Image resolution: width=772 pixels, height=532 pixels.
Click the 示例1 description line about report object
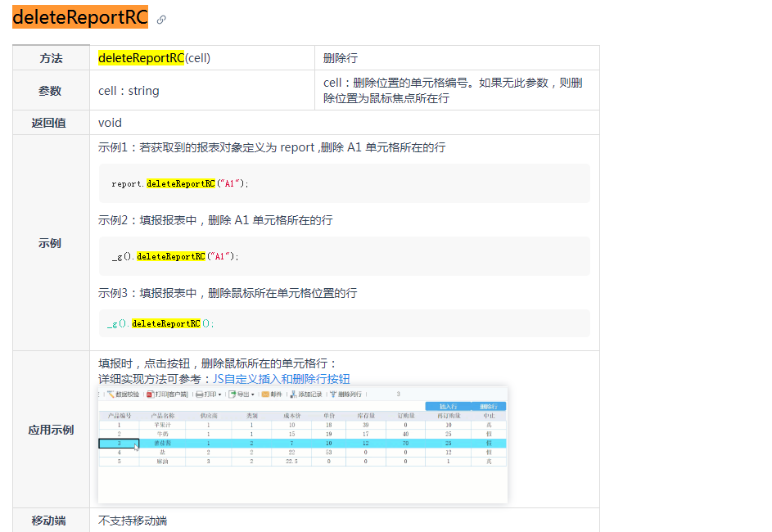point(272,147)
